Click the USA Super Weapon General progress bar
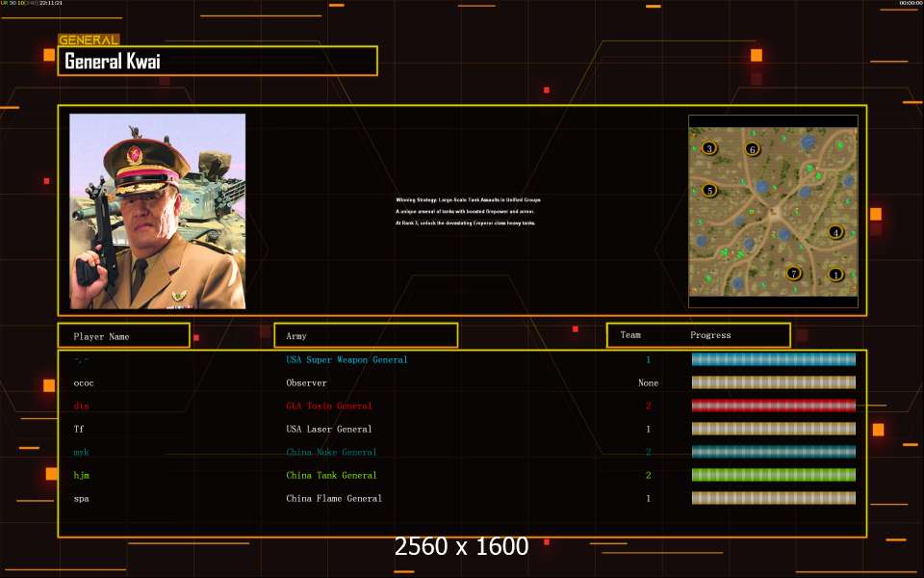This screenshot has height=578, width=924. [x=774, y=359]
